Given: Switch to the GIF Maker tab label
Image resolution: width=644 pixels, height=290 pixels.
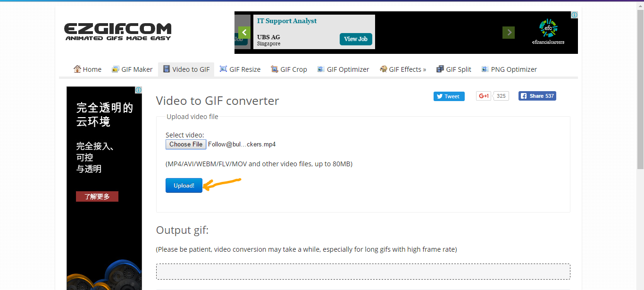Looking at the screenshot, I should coord(137,69).
